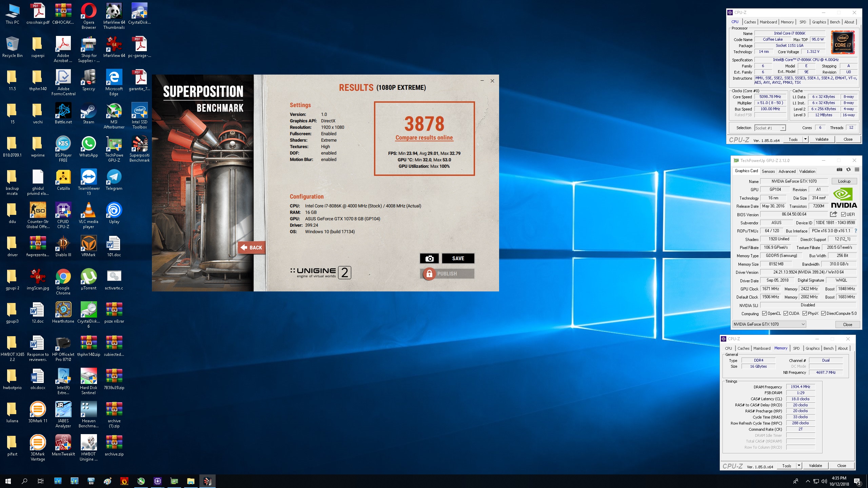Click the camera screenshot icon in Superposition results
This screenshot has width=868, height=488.
[429, 259]
